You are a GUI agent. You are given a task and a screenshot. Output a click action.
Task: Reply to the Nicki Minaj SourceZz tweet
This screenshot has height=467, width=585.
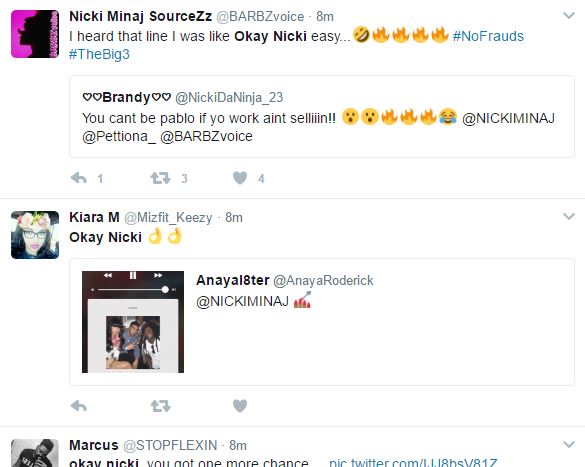click(79, 178)
